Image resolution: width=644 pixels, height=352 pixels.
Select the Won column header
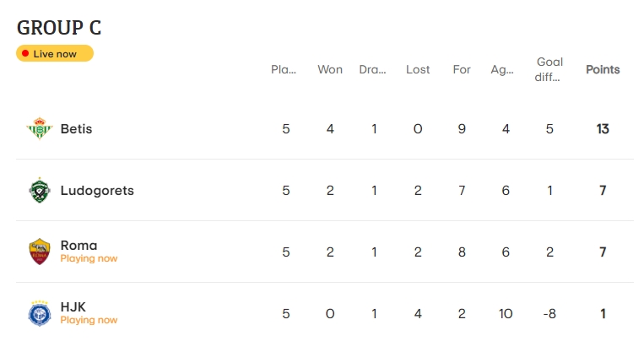[330, 69]
